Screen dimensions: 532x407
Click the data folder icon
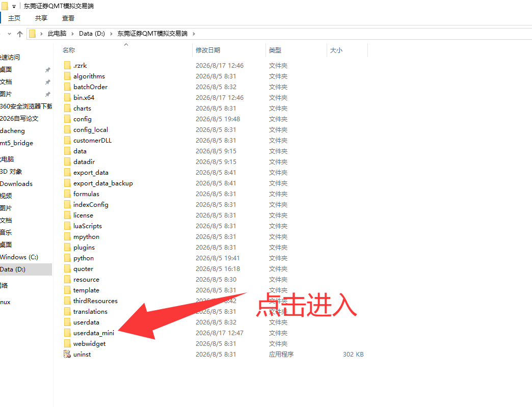pos(67,151)
